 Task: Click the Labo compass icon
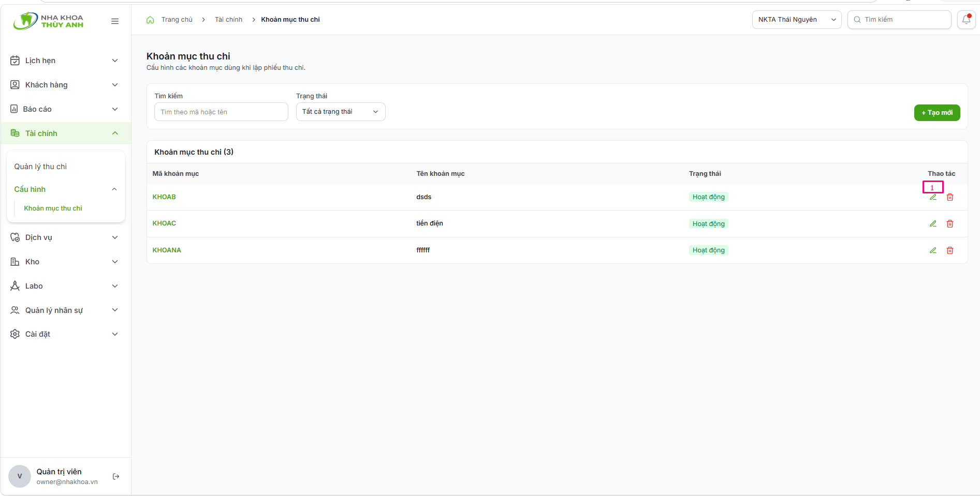point(15,286)
